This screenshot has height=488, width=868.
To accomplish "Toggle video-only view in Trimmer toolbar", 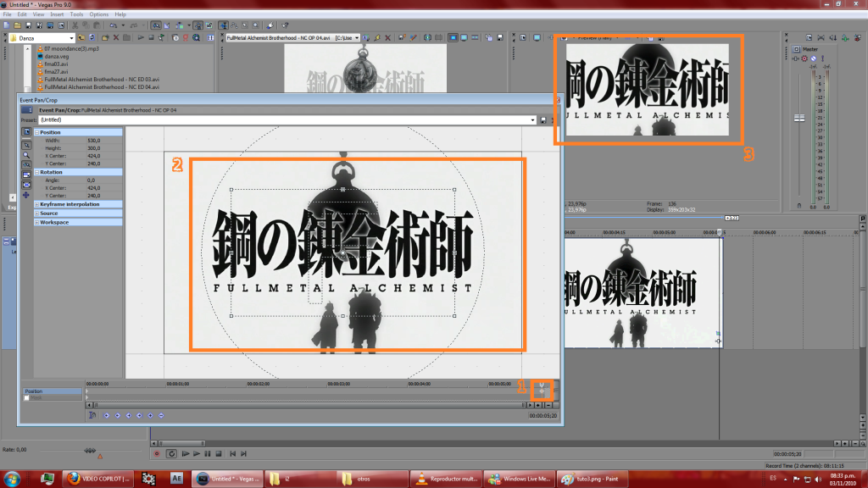I will click(x=453, y=38).
